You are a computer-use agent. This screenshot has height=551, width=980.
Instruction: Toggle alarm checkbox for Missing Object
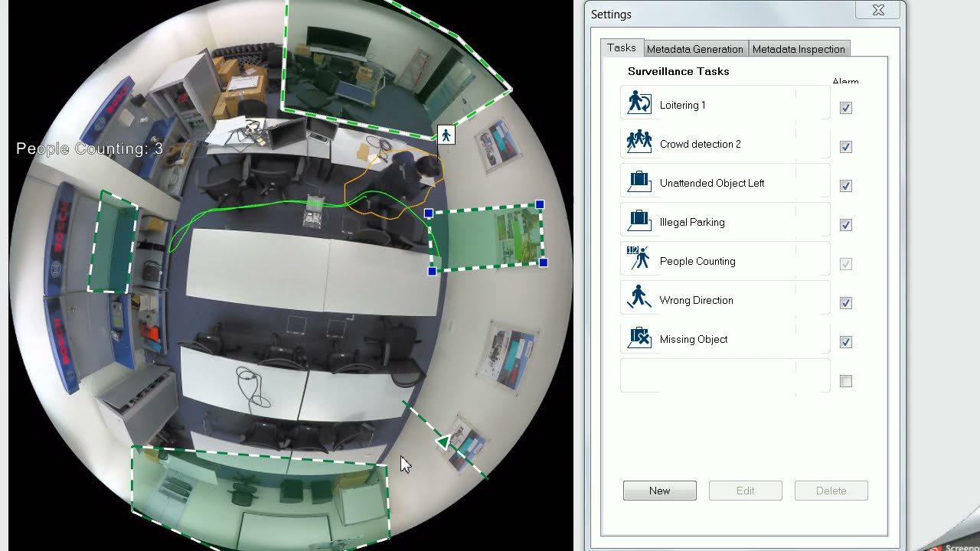pos(846,342)
